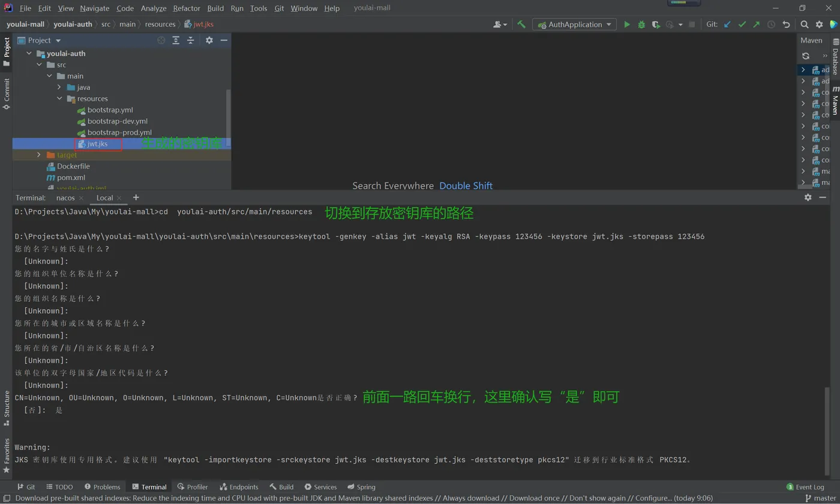Viewport: 840px width, 504px height.
Task: Collapse the resources folder
Action: pos(59,98)
